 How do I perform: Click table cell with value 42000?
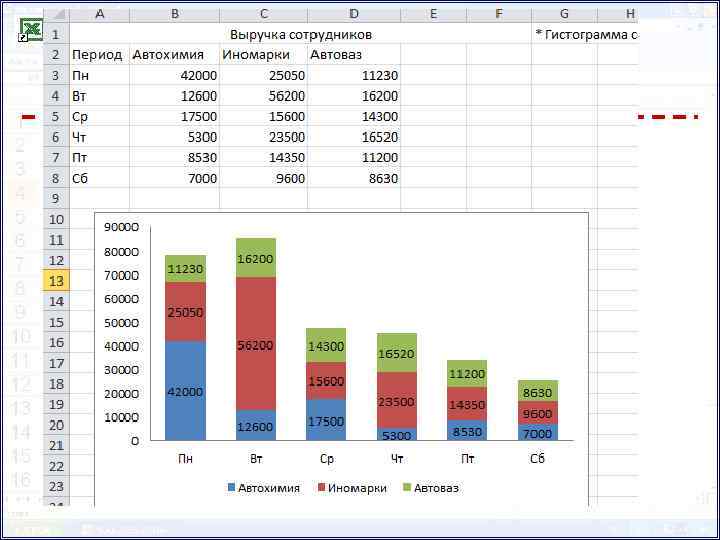[174, 76]
